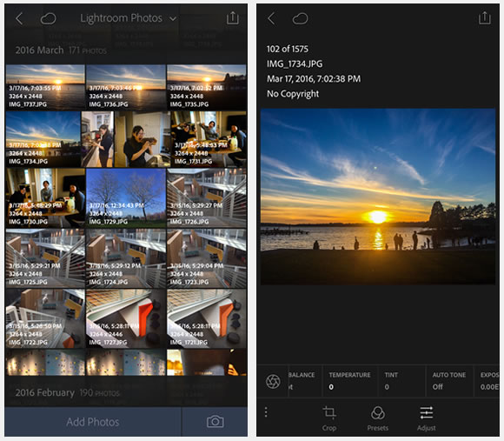Tap the large sunset photo in edit view
The width and height of the screenshot is (504, 441).
pyautogui.click(x=378, y=197)
